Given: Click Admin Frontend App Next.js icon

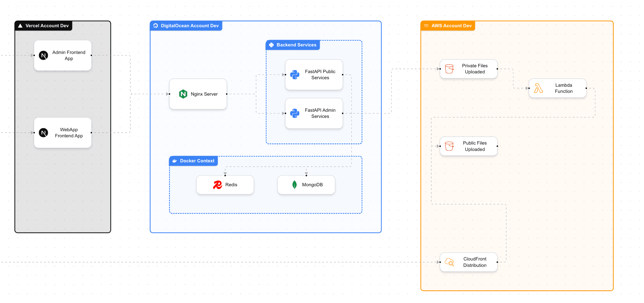Looking at the screenshot, I should tap(43, 56).
